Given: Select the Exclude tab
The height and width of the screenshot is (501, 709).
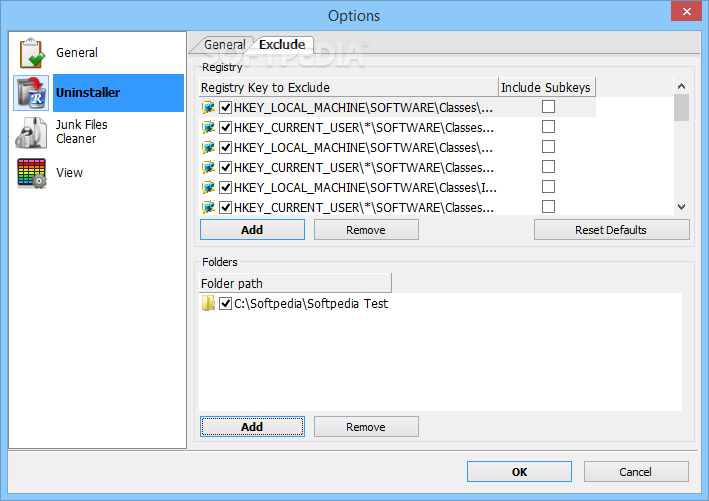Looking at the screenshot, I should [282, 44].
